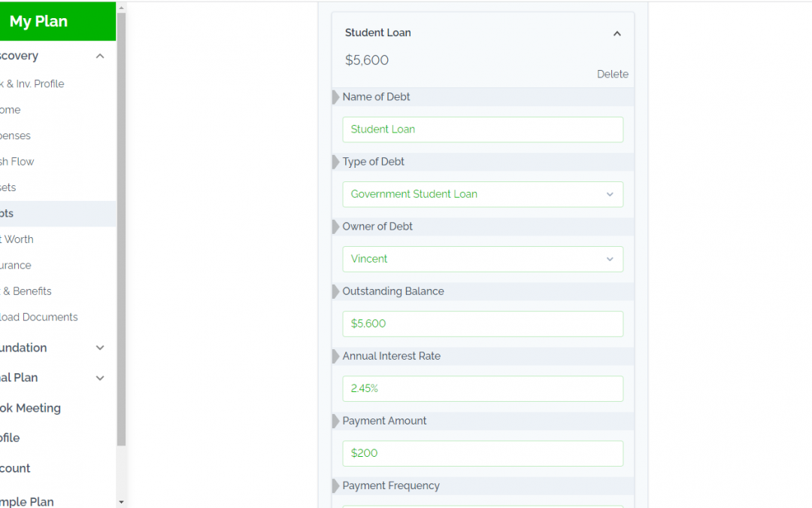Screen dimensions: 812x508
Task: Open the Vincent owner dropdown
Action: tap(483, 259)
